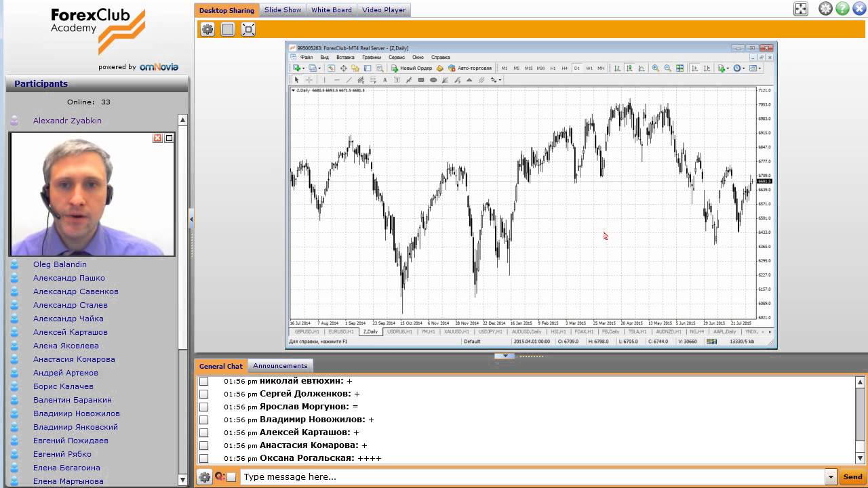Screen dimensions: 868x488
Task: Click the Send chat button
Action: [x=852, y=477]
